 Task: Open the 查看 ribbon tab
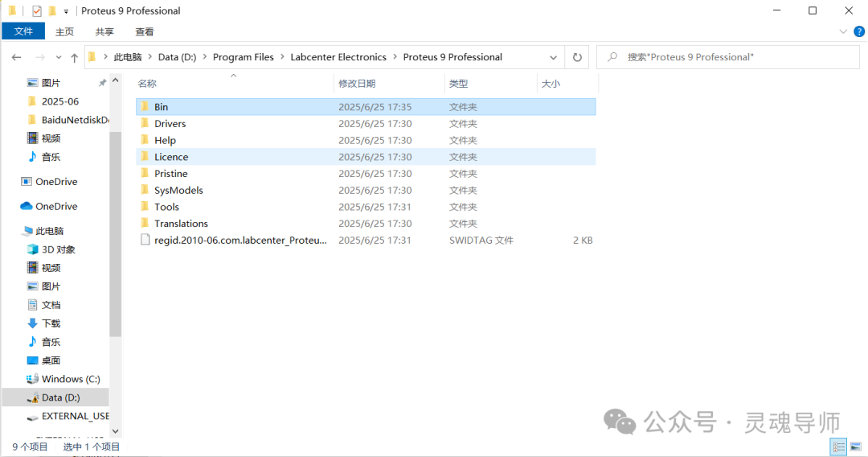tap(145, 31)
